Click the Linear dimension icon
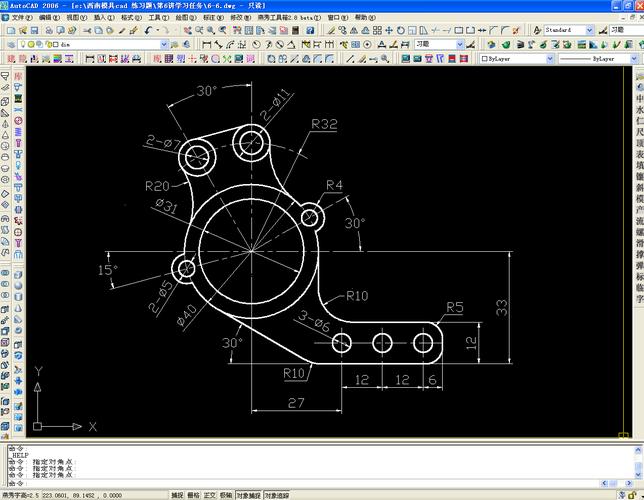The width and height of the screenshot is (644, 500). [207, 44]
